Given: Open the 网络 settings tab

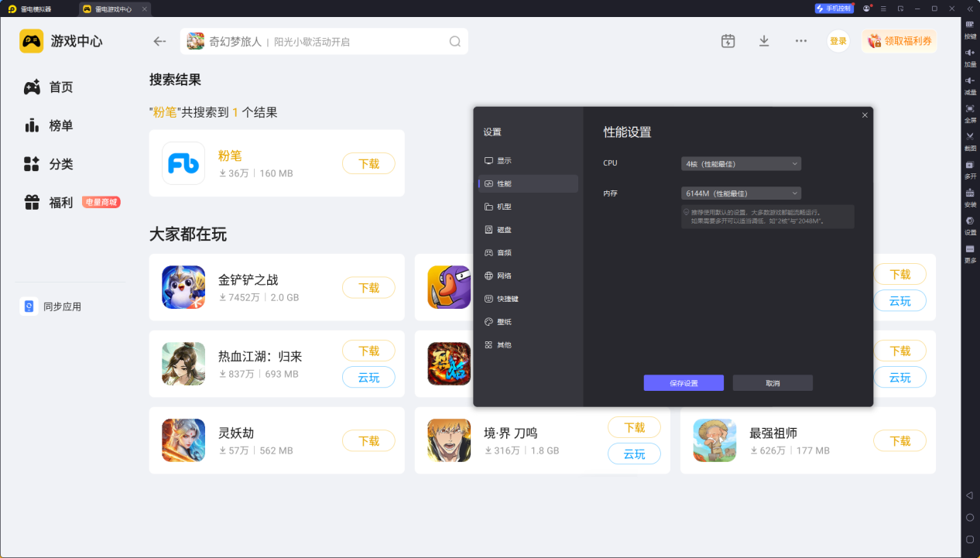Looking at the screenshot, I should click(529, 276).
